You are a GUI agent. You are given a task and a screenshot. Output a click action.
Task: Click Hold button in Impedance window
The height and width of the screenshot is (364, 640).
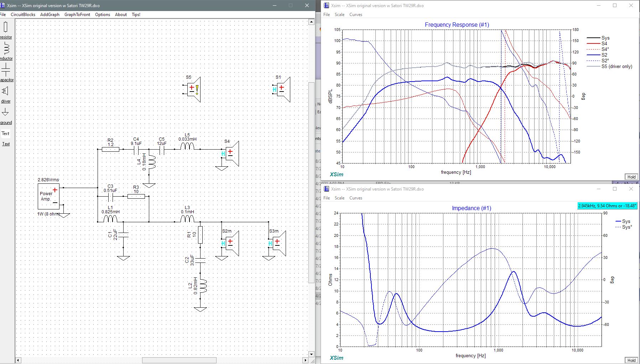[x=631, y=360]
